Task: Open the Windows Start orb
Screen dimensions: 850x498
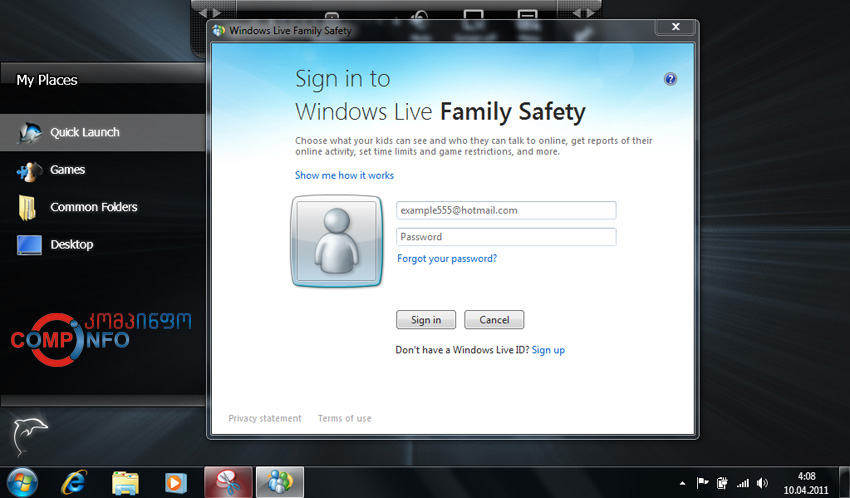Action: [22, 482]
